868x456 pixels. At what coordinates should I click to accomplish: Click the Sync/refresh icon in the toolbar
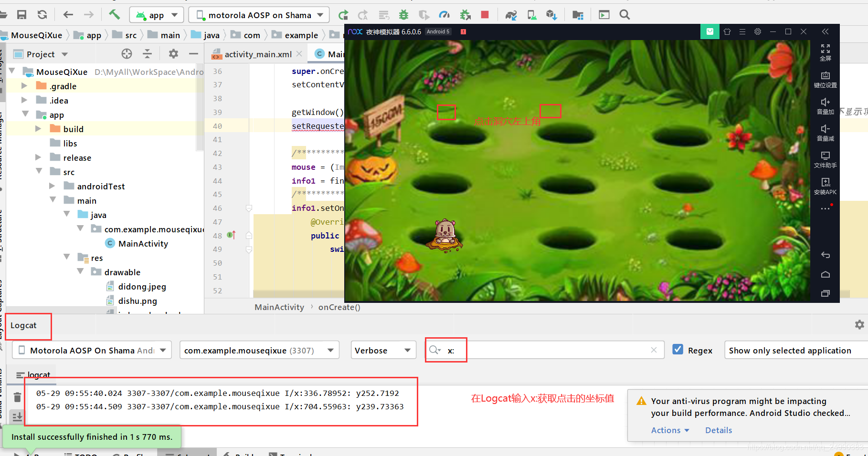coord(42,15)
